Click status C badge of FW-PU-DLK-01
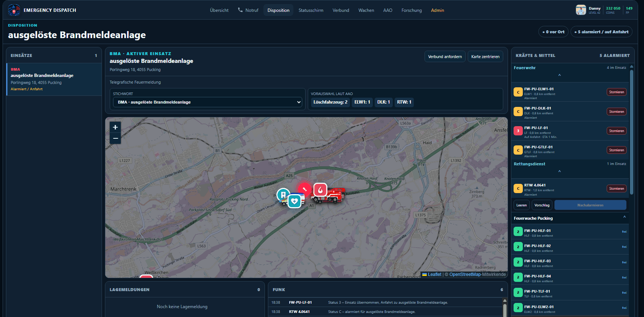This screenshot has height=317, width=644. (x=518, y=111)
